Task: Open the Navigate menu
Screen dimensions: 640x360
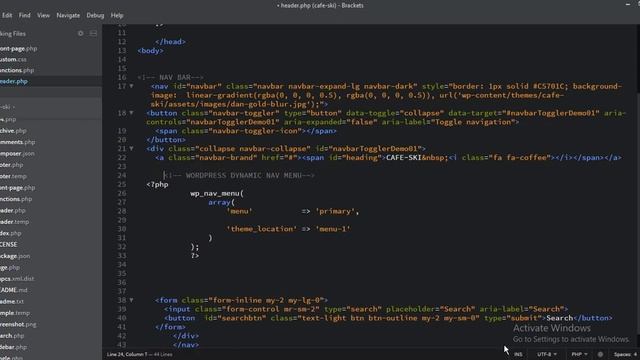Action: coord(68,15)
